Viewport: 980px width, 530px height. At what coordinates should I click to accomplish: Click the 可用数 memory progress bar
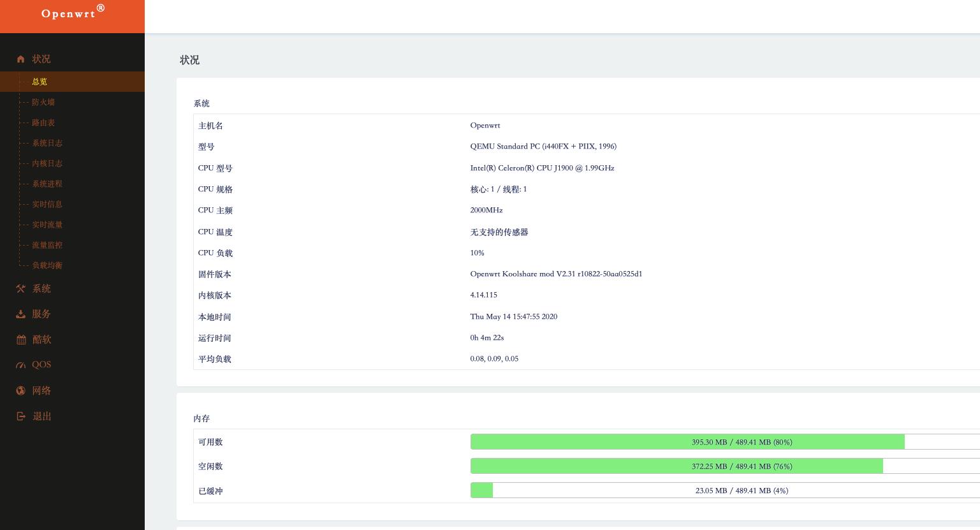click(725, 442)
